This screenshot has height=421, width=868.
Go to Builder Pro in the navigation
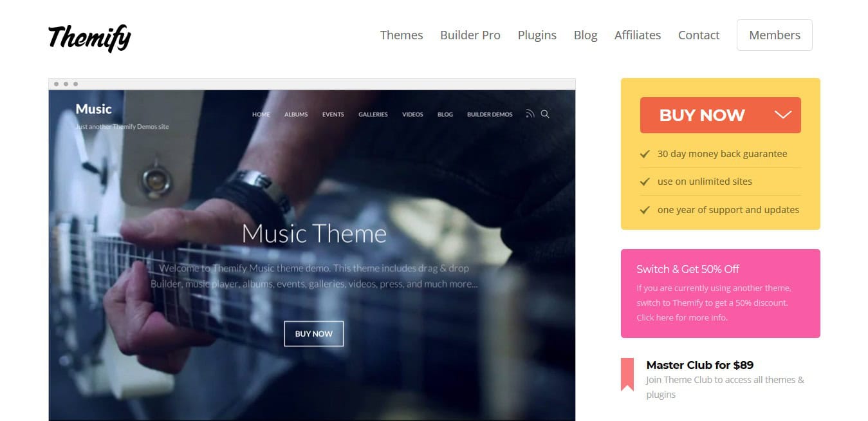click(470, 35)
